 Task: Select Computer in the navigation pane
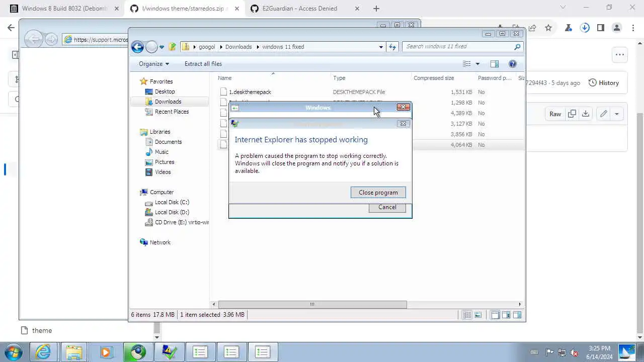click(162, 192)
